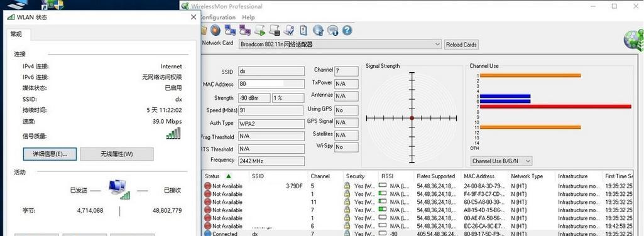Image resolution: width=644 pixels, height=236 pixels.
Task: Click blue Connected status icon for dx
Action: (x=208, y=233)
